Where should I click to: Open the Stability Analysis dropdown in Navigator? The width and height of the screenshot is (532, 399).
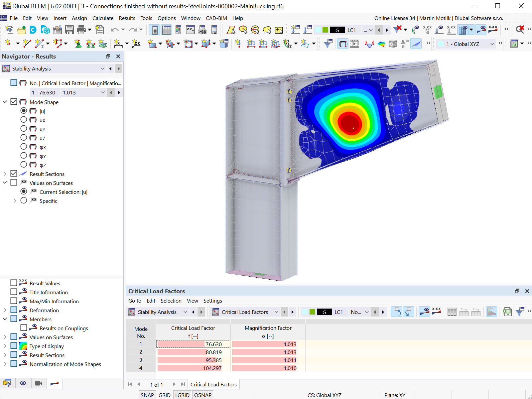tap(102, 68)
